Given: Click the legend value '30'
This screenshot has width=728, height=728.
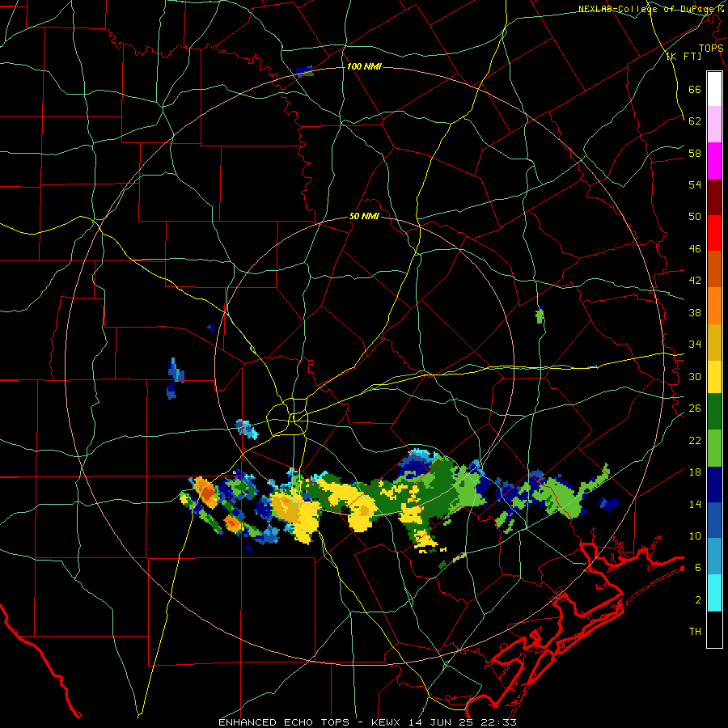Looking at the screenshot, I should click(x=695, y=376).
